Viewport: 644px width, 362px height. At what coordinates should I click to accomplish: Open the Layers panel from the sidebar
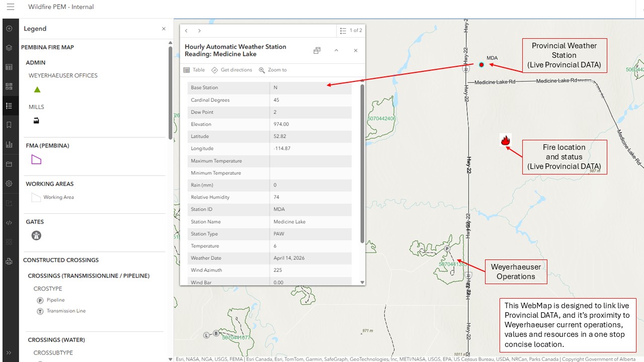[x=9, y=48]
